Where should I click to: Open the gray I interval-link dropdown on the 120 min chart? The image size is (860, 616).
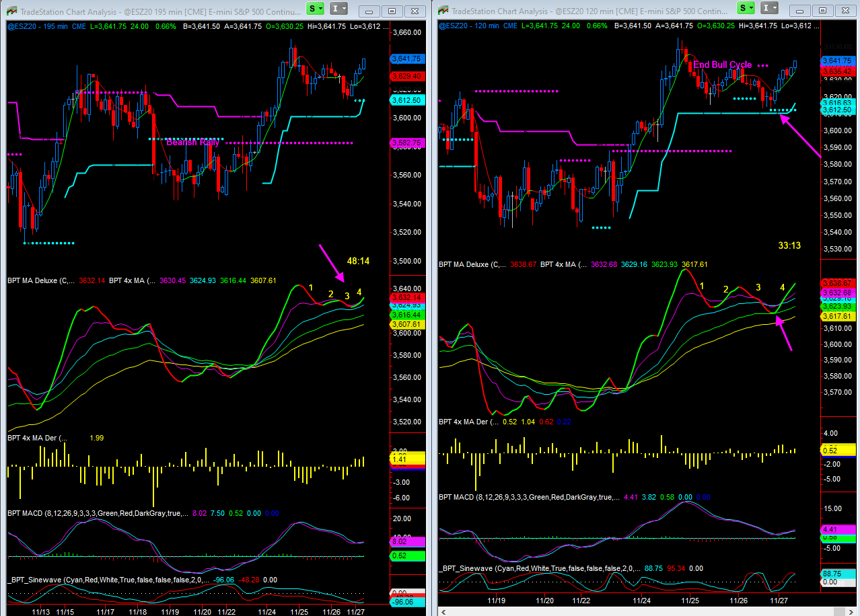[771, 8]
